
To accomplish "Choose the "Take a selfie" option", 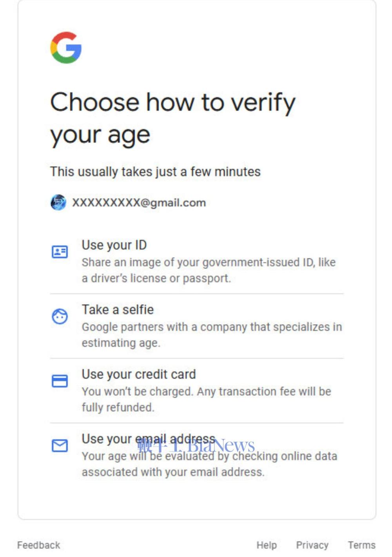I will [x=118, y=309].
